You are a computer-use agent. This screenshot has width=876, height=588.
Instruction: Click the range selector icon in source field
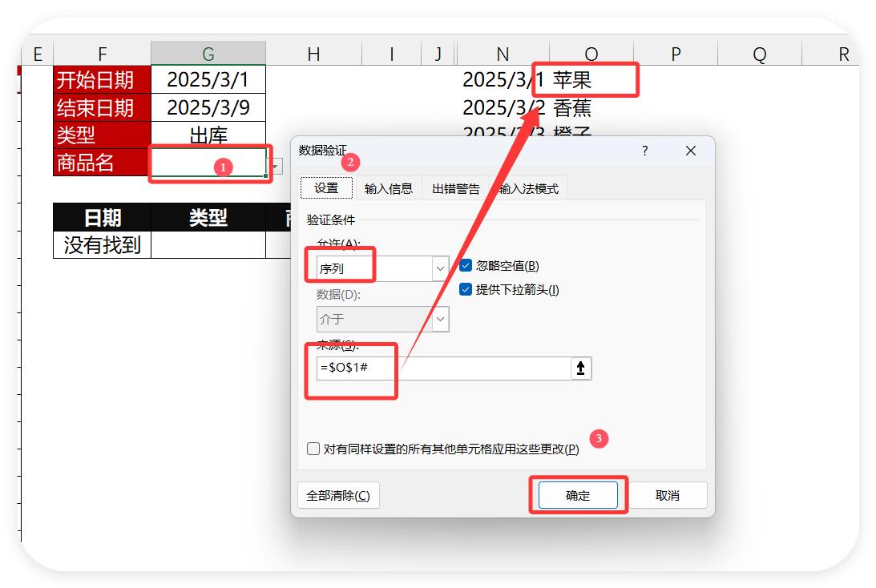(x=580, y=369)
